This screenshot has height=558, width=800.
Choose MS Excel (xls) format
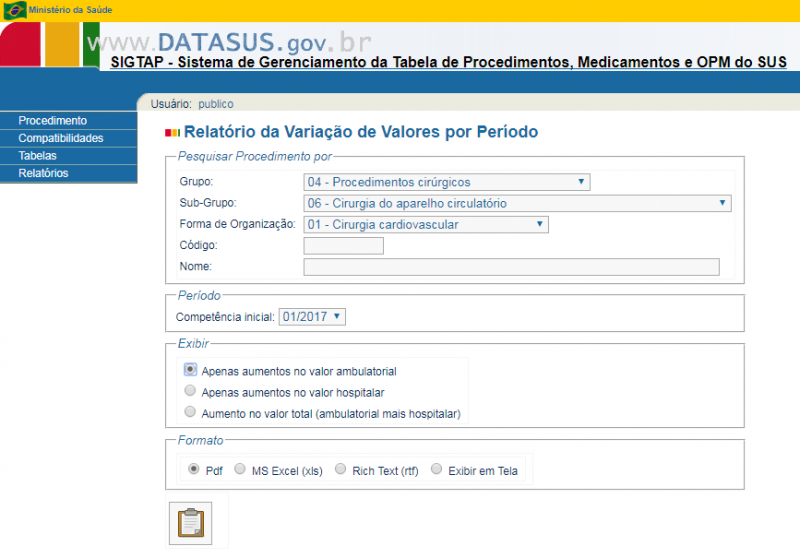(x=240, y=468)
